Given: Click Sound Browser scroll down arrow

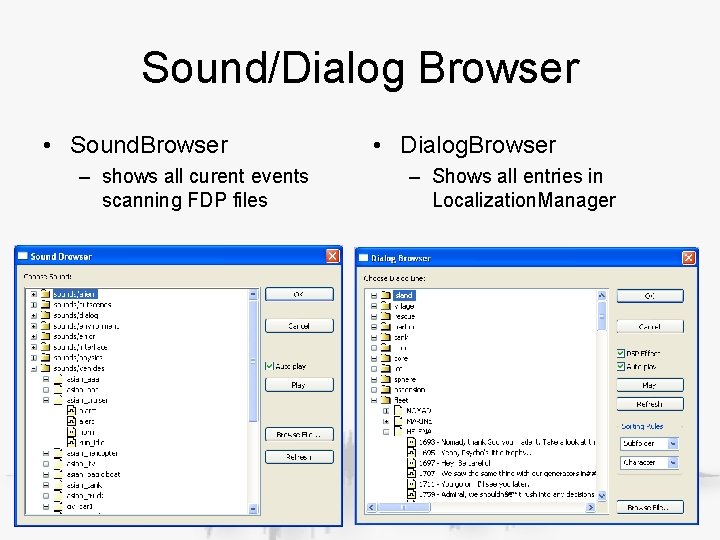Looking at the screenshot, I should pyautogui.click(x=253, y=509).
